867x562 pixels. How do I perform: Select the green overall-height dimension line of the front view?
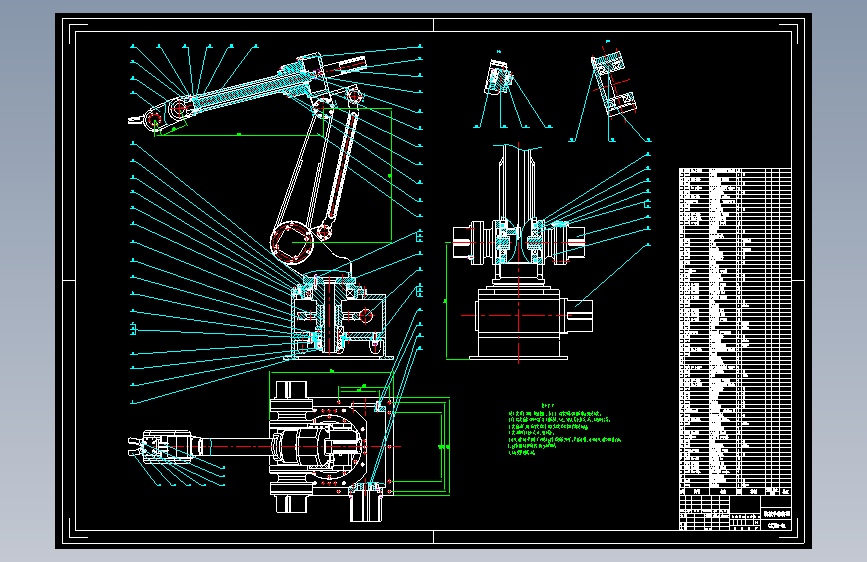447,301
